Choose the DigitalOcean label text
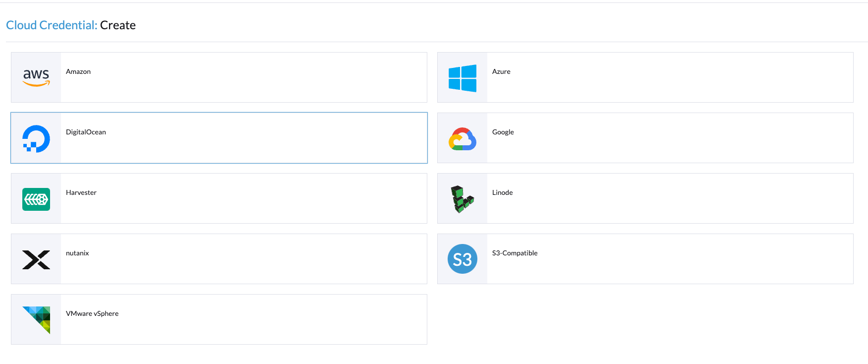This screenshot has width=868, height=364. 86,132
